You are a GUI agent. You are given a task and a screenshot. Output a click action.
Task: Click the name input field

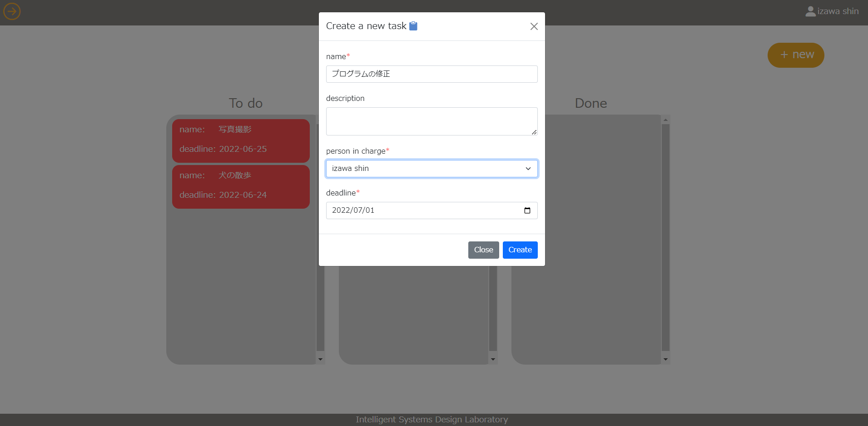(x=432, y=74)
